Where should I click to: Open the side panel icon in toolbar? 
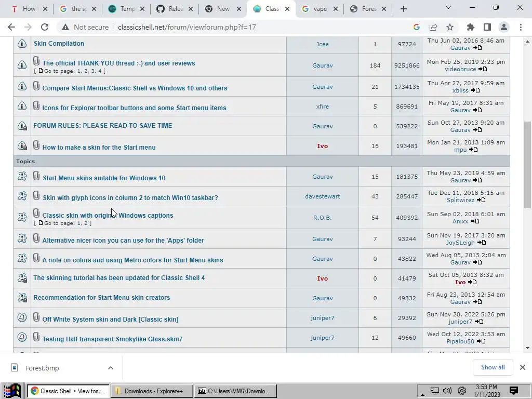pos(487,27)
